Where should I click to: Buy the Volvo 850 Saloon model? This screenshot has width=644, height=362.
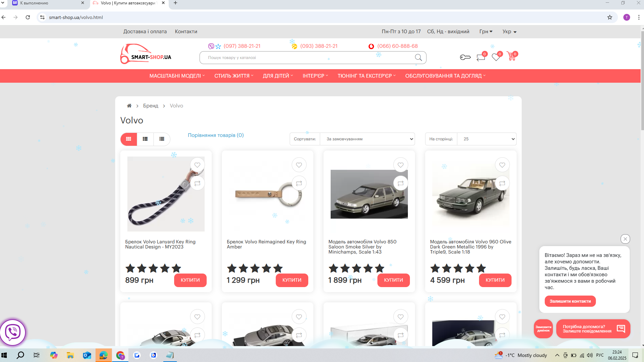(394, 280)
